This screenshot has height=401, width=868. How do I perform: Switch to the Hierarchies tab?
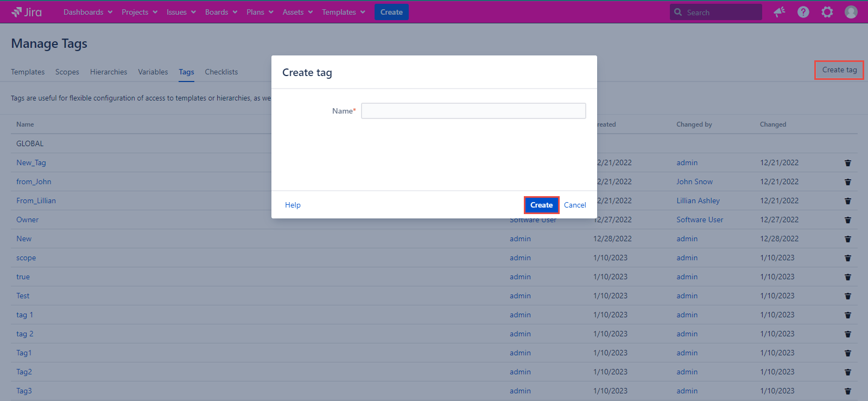click(109, 72)
